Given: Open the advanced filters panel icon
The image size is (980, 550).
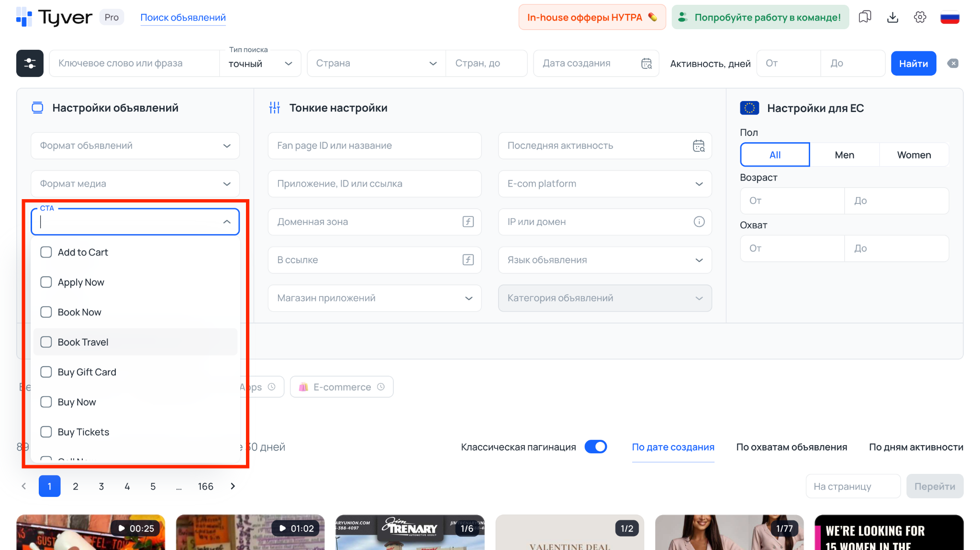Looking at the screenshot, I should point(29,63).
